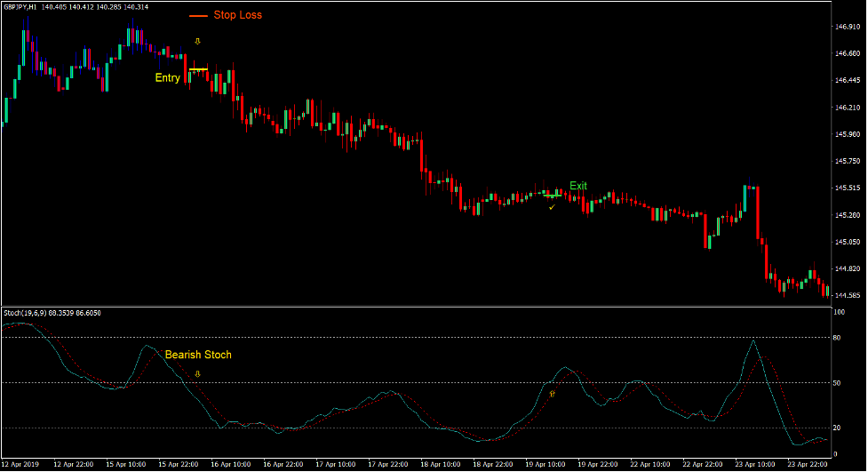The width and height of the screenshot is (868, 472).
Task: Click the orange up arrow in stochastic panel
Action: tap(552, 392)
